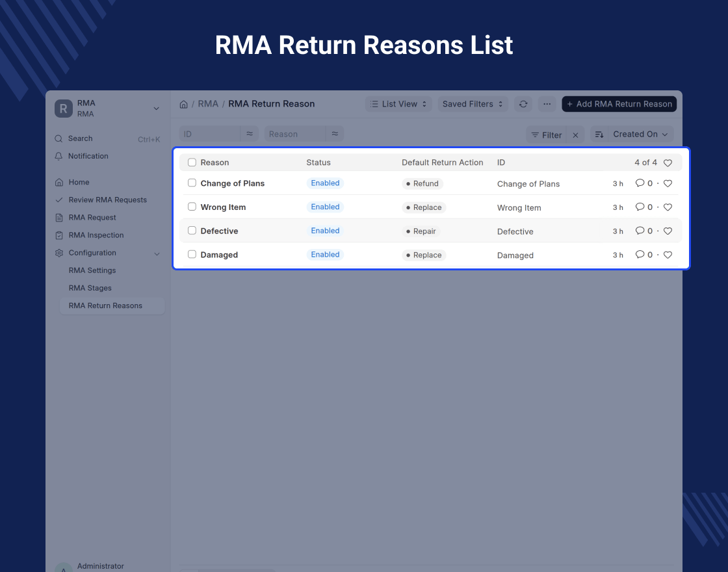The image size is (728, 572).
Task: Open the Created On sort dropdown
Action: 641,134
